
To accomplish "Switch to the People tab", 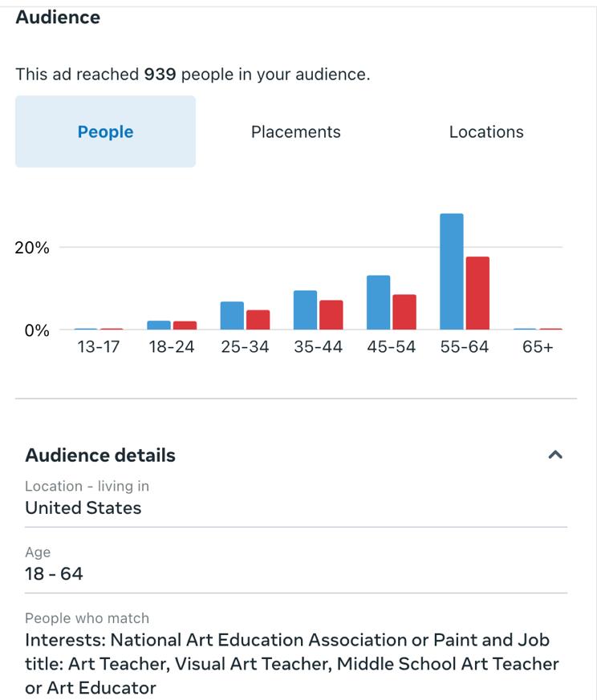I will [105, 132].
